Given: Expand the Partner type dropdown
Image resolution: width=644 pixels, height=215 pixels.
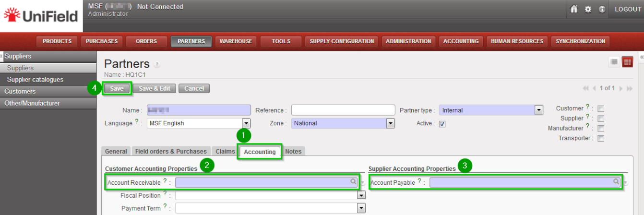Looking at the screenshot, I should 538,110.
